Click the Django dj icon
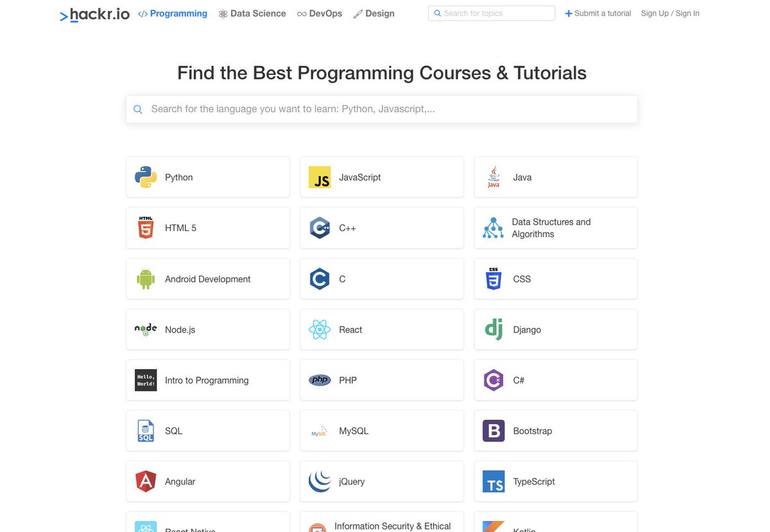The height and width of the screenshot is (532, 770). 493,329
